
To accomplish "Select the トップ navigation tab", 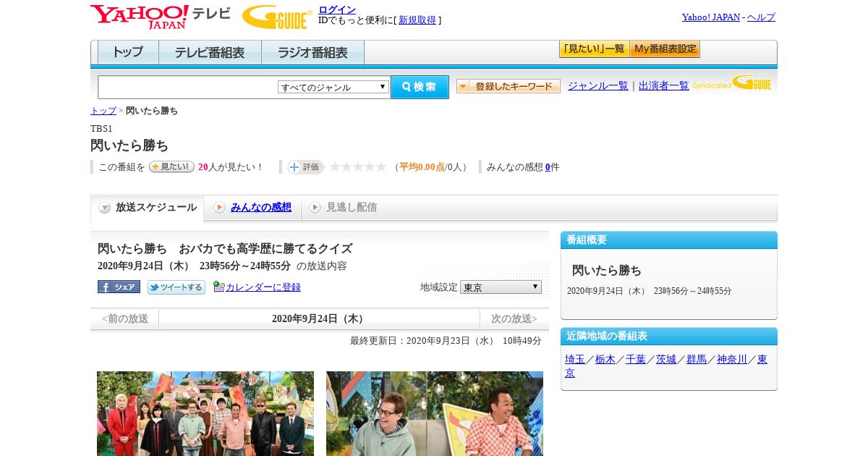I will point(128,53).
